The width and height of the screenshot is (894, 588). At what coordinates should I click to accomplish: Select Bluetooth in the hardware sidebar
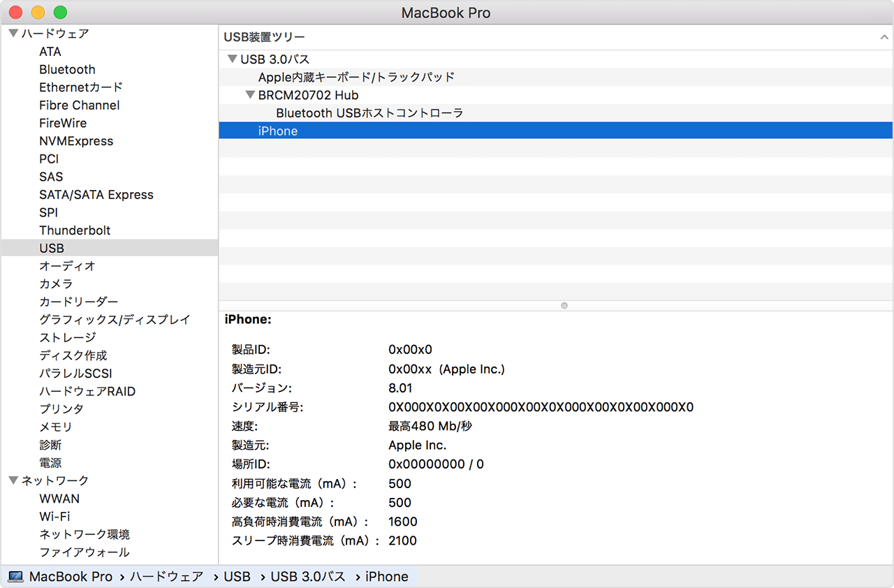(67, 69)
